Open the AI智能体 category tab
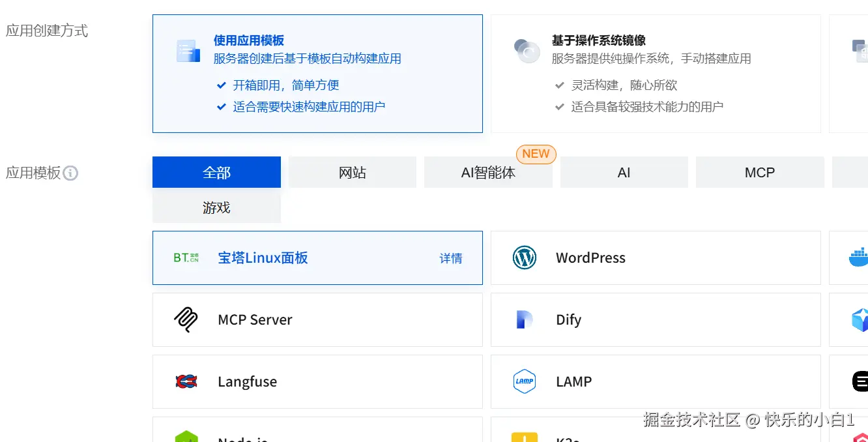Image resolution: width=868 pixels, height=442 pixels. (488, 172)
